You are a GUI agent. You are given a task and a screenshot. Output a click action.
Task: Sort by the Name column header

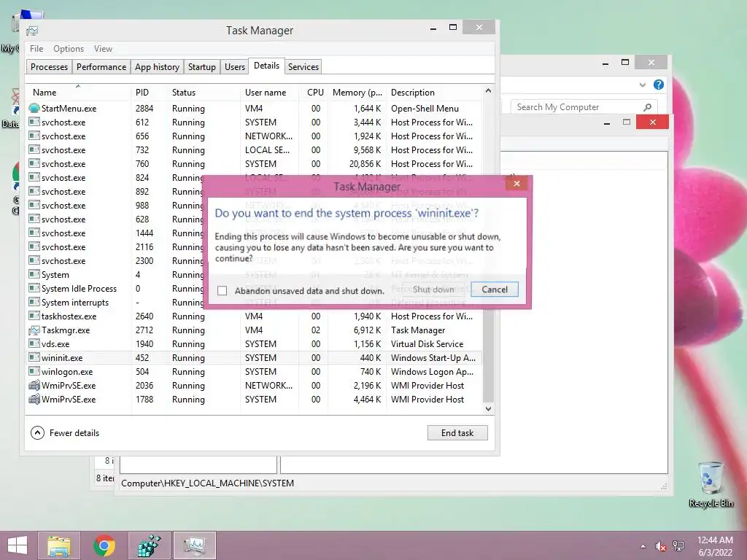pyautogui.click(x=79, y=93)
